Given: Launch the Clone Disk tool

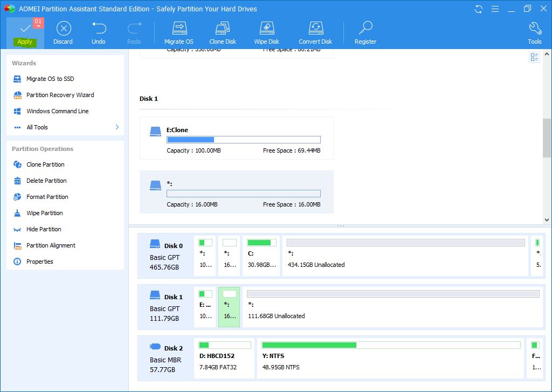Looking at the screenshot, I should click(x=223, y=33).
